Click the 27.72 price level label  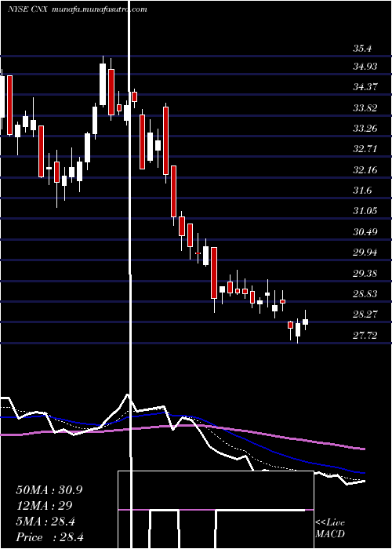(365, 336)
